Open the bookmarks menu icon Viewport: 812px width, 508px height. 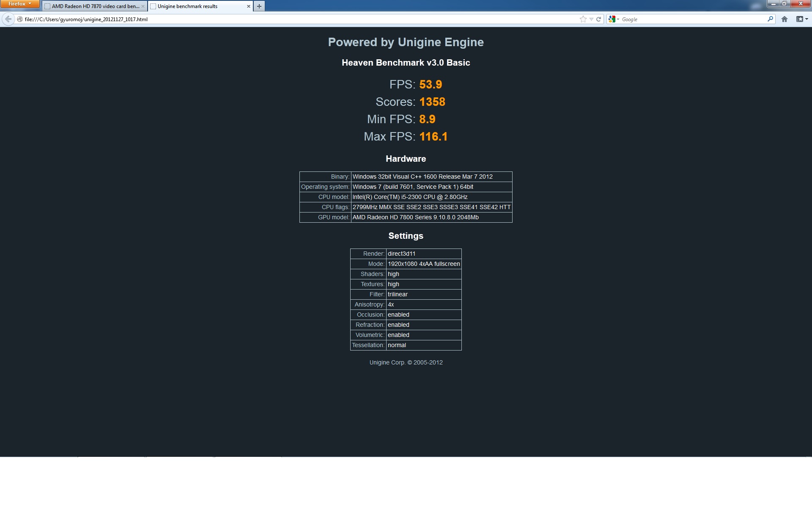802,19
